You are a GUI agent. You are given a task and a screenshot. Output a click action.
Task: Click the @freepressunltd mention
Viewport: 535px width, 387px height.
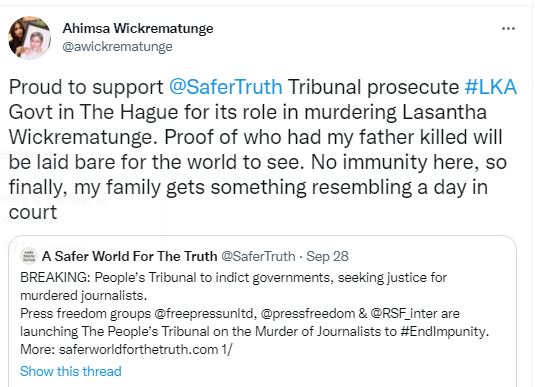205,313
